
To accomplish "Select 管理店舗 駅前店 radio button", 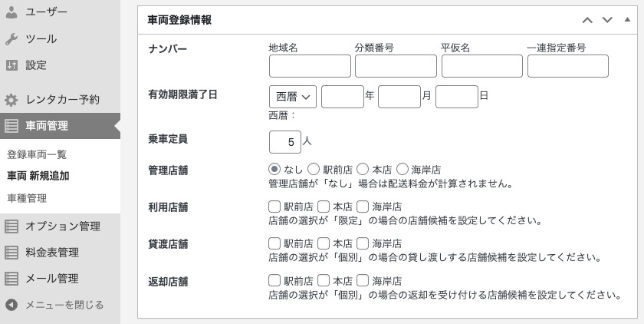I will pyautogui.click(x=314, y=169).
